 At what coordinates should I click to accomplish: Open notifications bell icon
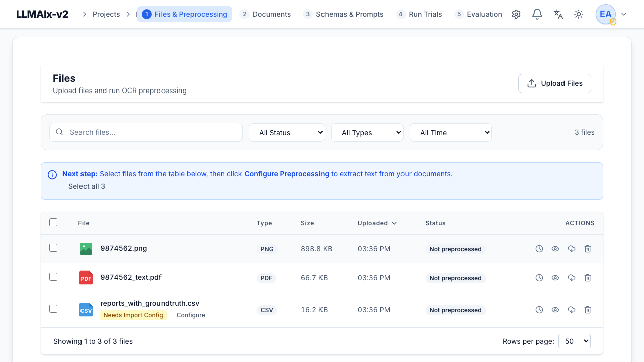click(537, 14)
